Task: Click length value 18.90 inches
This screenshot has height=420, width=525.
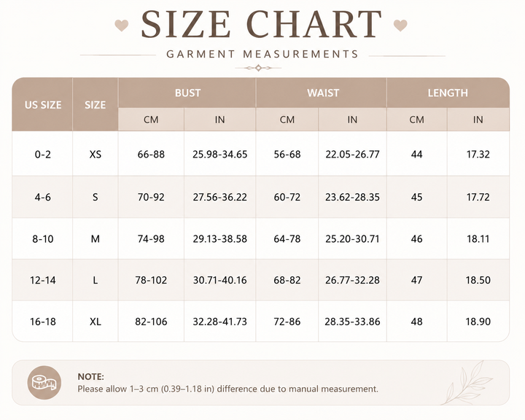Action: [x=478, y=322]
